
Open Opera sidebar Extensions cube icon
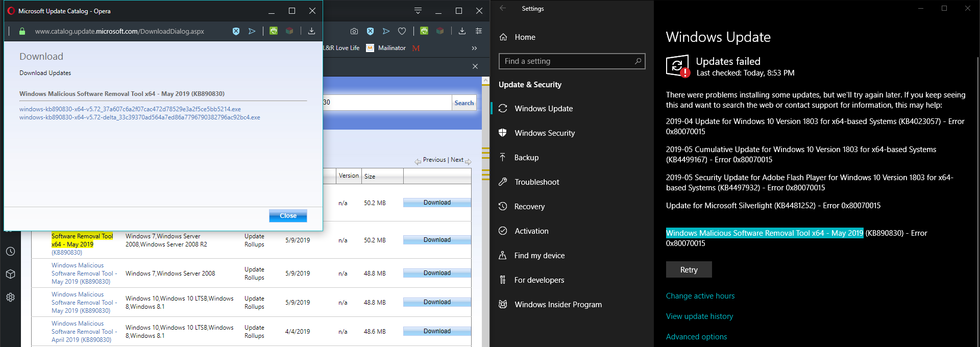(x=10, y=274)
